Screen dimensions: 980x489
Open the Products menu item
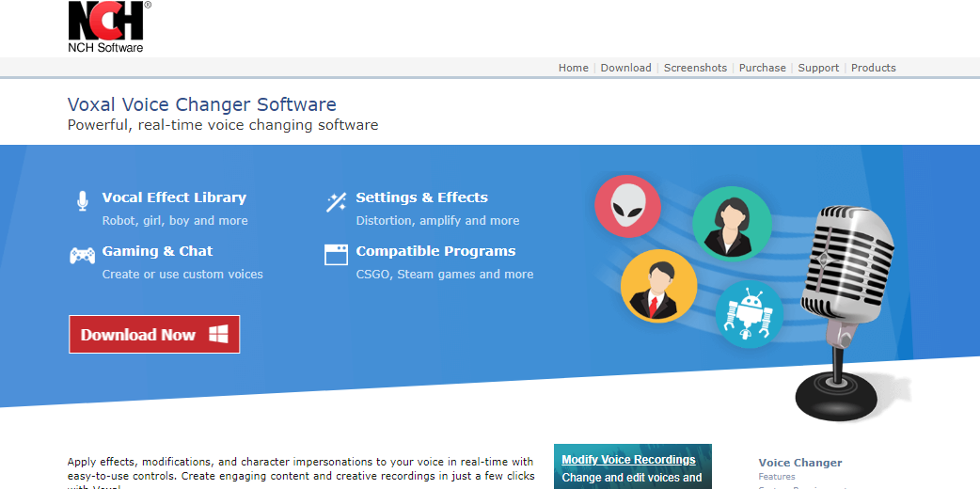pos(873,68)
